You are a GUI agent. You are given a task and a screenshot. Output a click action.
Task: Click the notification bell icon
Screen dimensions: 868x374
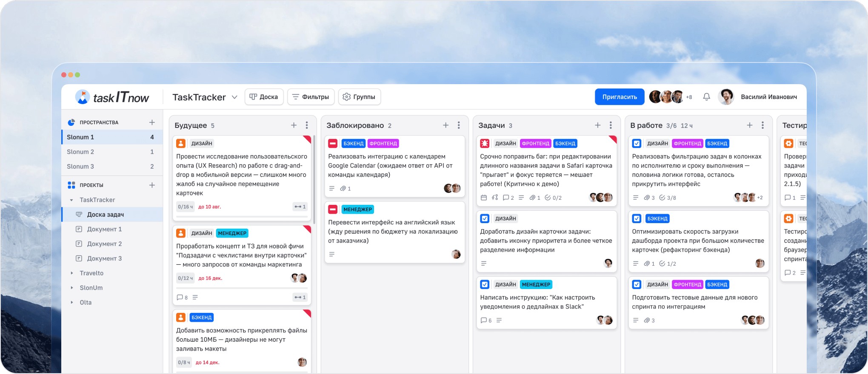(706, 97)
